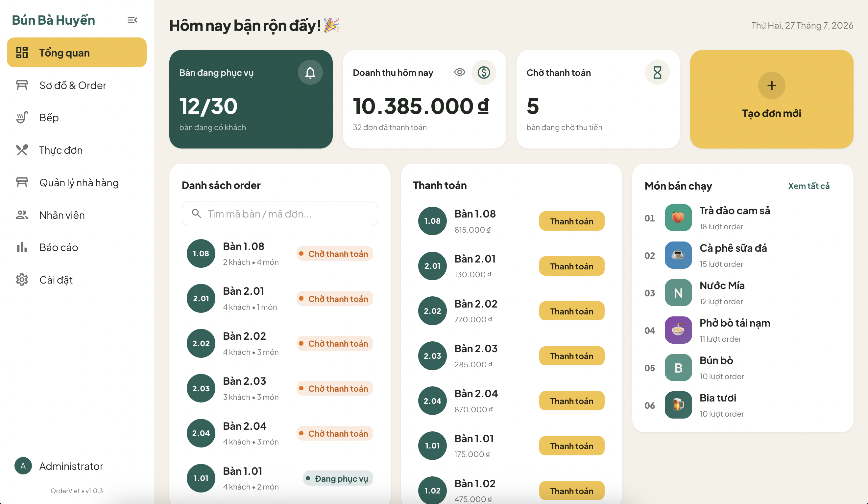Image resolution: width=868 pixels, height=504 pixels.
Task: Open the Tổng quan dashboard menu
Action: 77,53
